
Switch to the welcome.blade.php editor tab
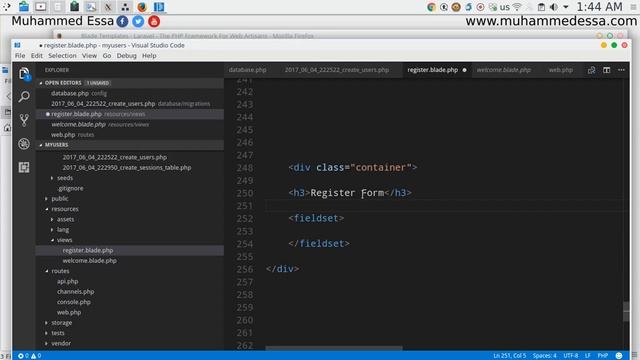(504, 70)
